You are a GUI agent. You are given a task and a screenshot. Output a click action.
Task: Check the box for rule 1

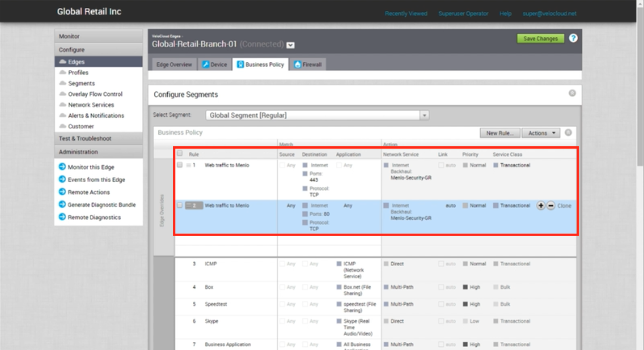tap(180, 165)
